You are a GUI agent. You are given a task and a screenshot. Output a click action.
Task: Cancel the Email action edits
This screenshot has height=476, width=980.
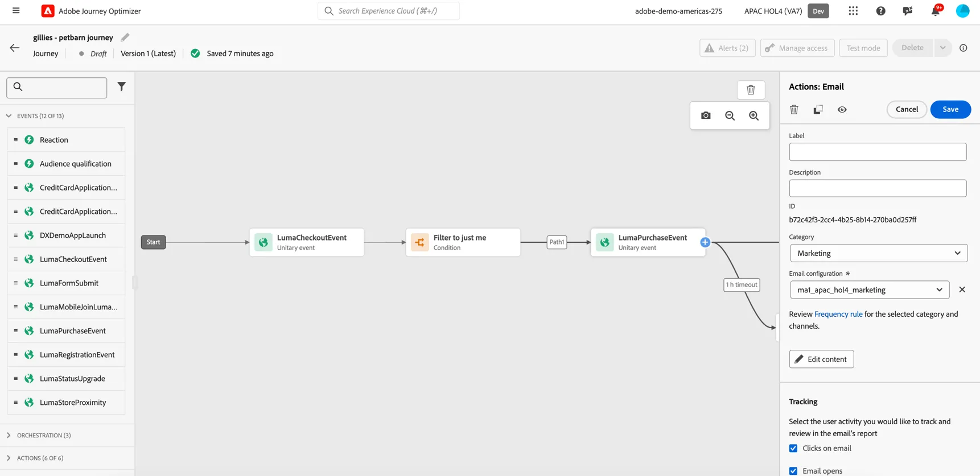[907, 109]
